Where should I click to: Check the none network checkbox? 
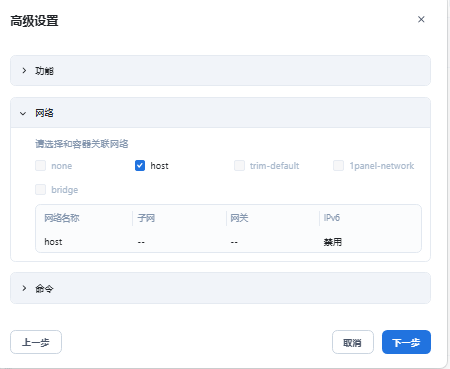click(41, 165)
